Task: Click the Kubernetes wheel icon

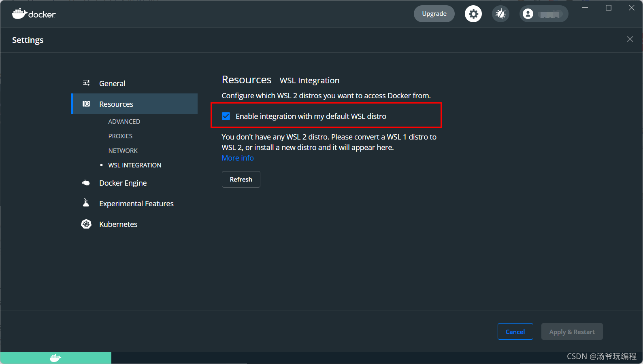Action: [x=86, y=224]
